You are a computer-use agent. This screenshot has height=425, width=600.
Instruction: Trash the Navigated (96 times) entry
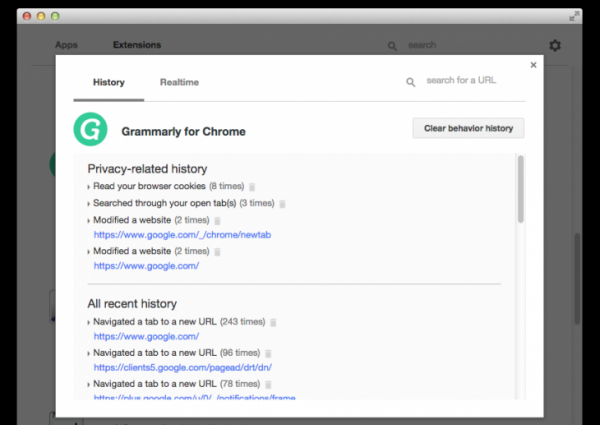[x=268, y=353]
